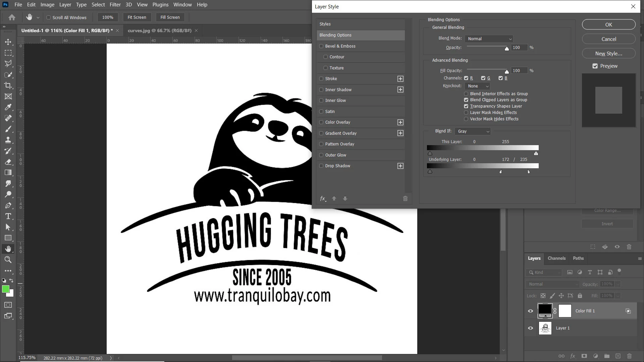Add another Stroke effect with plus icon
The image size is (644, 362).
click(x=400, y=79)
